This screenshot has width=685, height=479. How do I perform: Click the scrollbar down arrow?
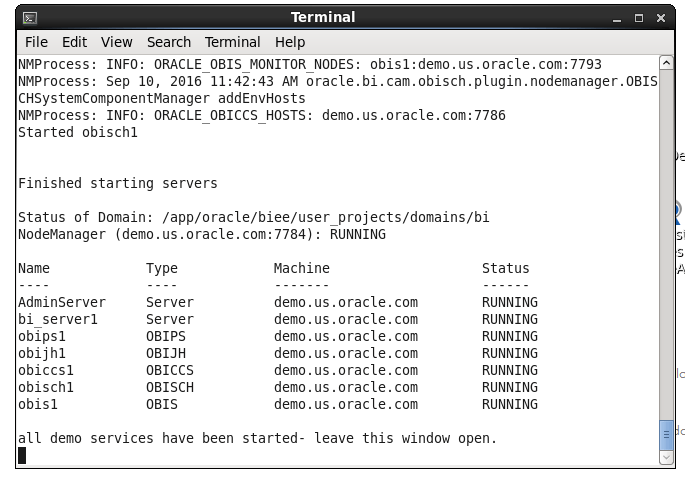point(666,458)
